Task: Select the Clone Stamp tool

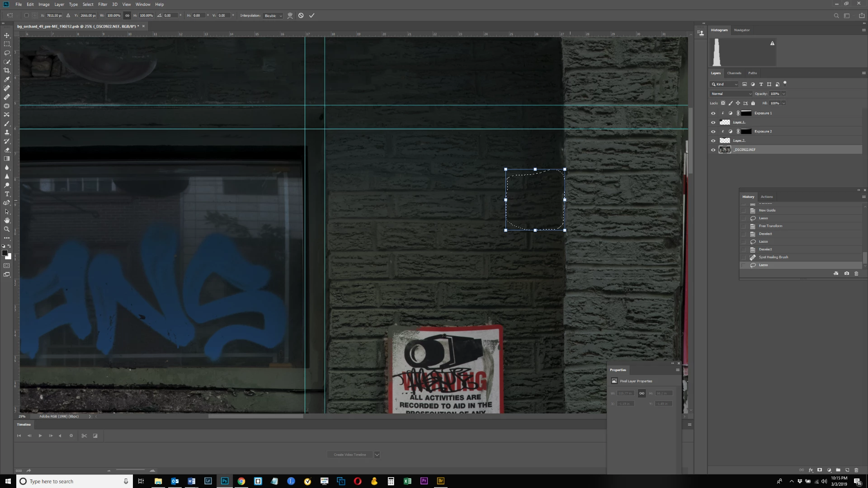Action: tap(7, 132)
